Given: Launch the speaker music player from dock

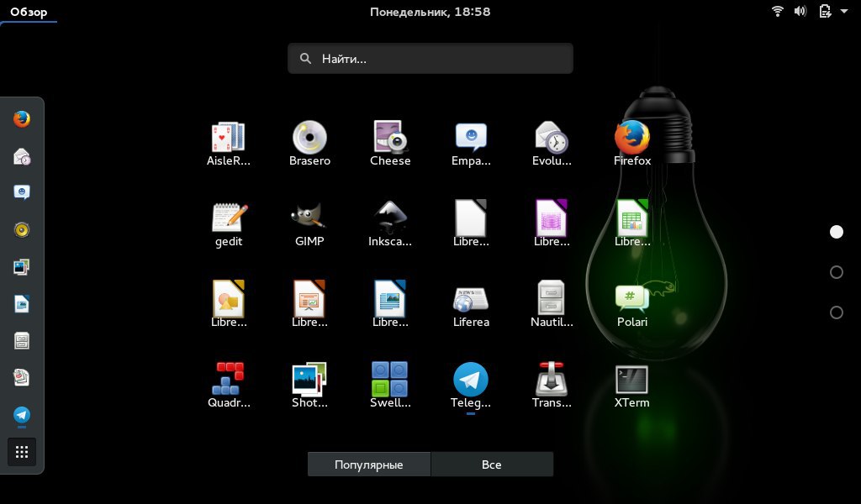Looking at the screenshot, I should pyautogui.click(x=21, y=230).
